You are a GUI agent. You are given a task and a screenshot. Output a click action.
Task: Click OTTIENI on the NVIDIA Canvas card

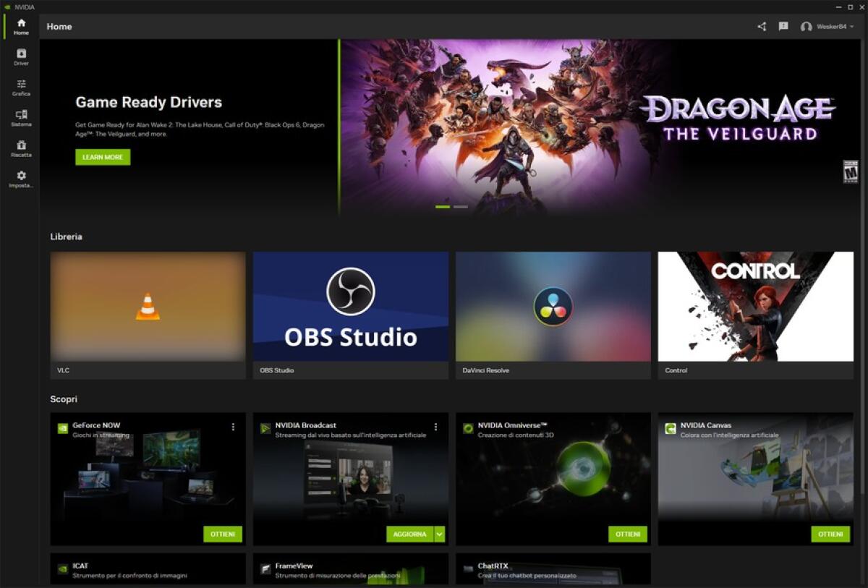tap(829, 534)
